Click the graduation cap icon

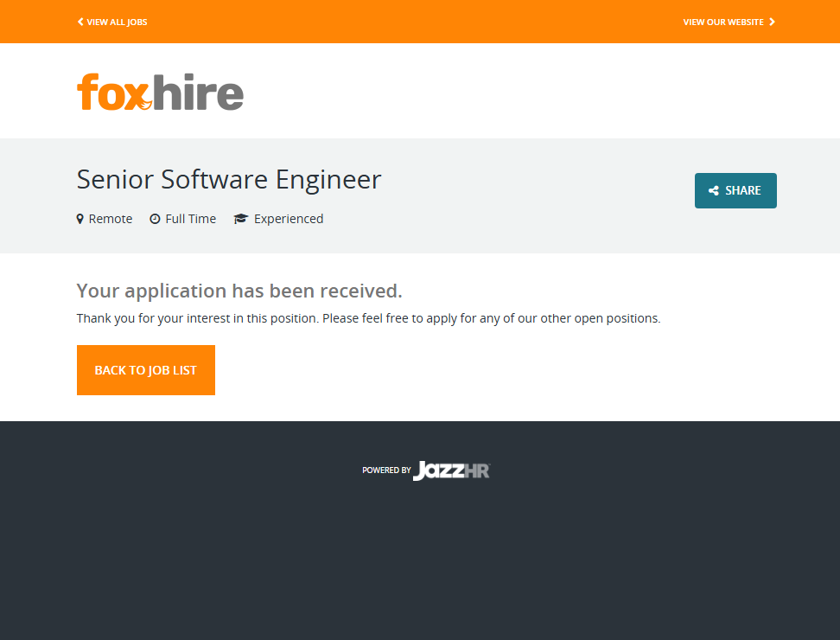(x=241, y=219)
